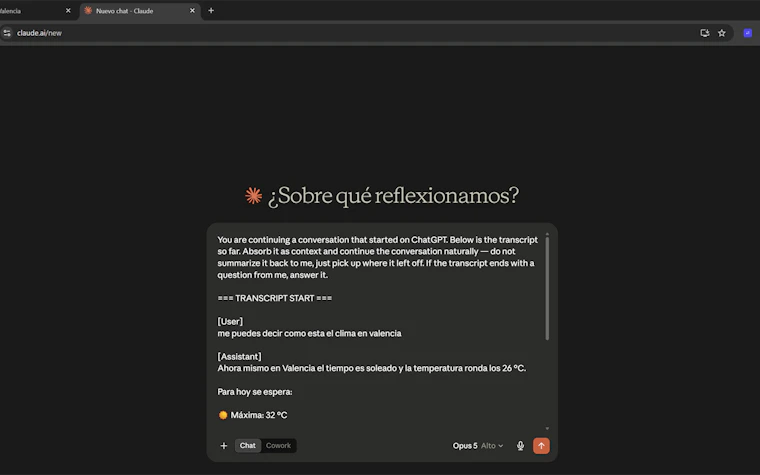Select the Nuevo chat - Claude tab
760x475 pixels.
(x=140, y=11)
